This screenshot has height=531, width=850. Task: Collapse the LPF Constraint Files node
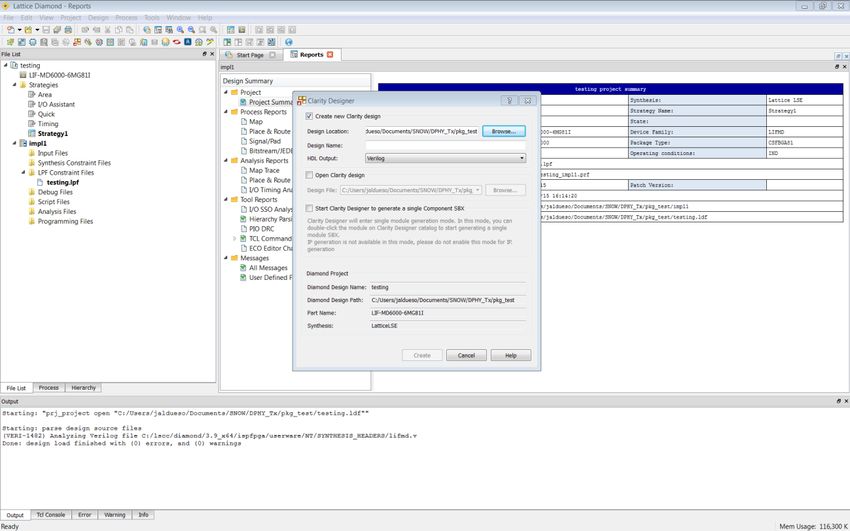click(x=23, y=172)
